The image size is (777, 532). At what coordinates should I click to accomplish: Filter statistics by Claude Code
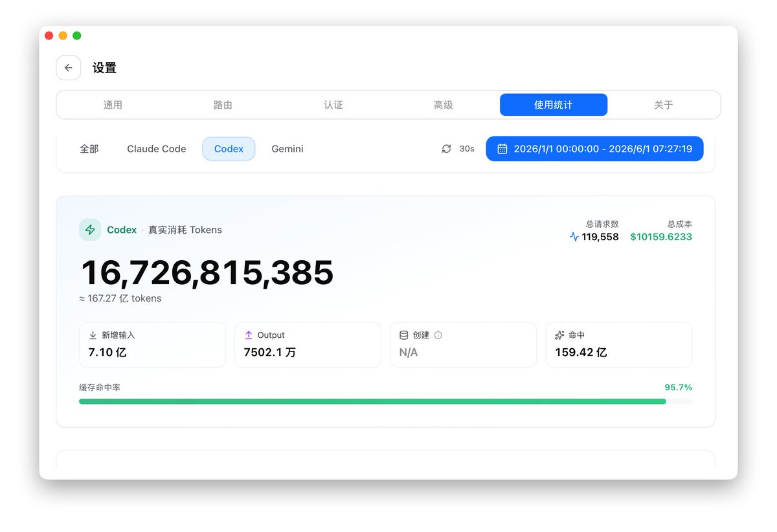click(x=157, y=149)
